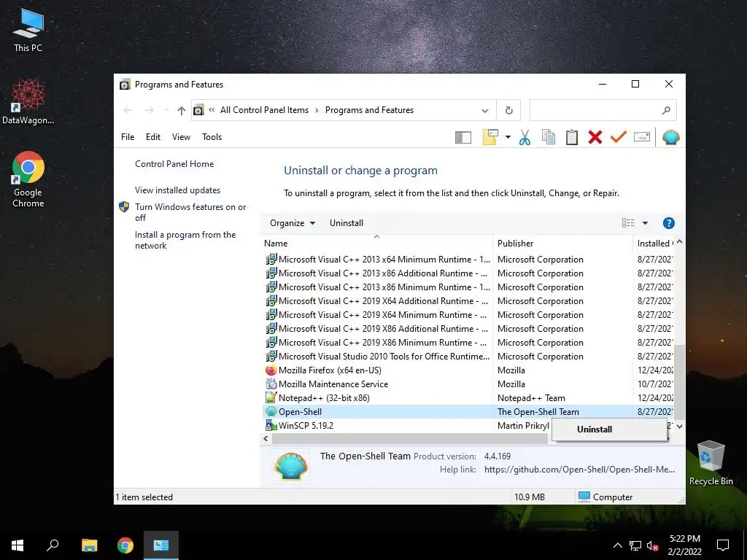Click the Uninstall button in command bar

point(347,223)
